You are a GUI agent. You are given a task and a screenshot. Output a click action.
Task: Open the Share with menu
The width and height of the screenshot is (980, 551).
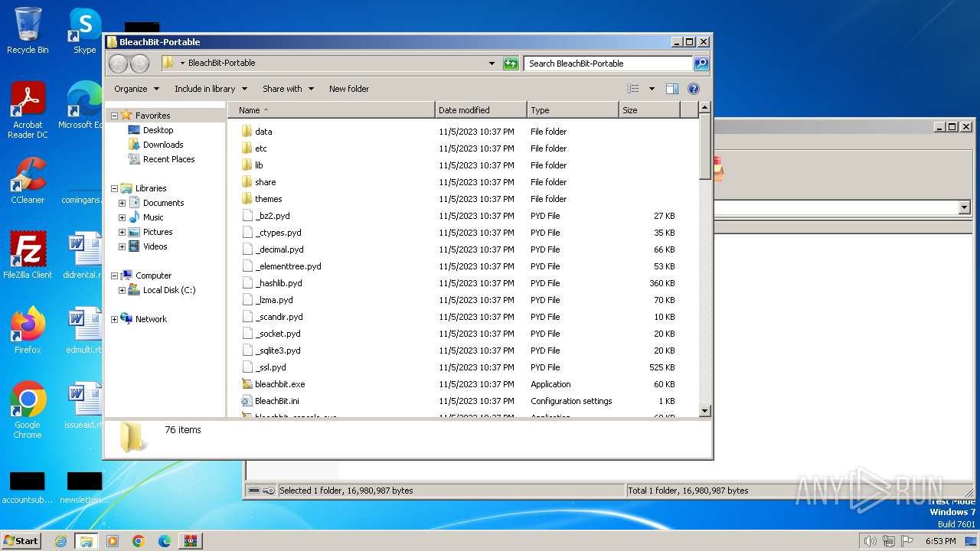(288, 89)
